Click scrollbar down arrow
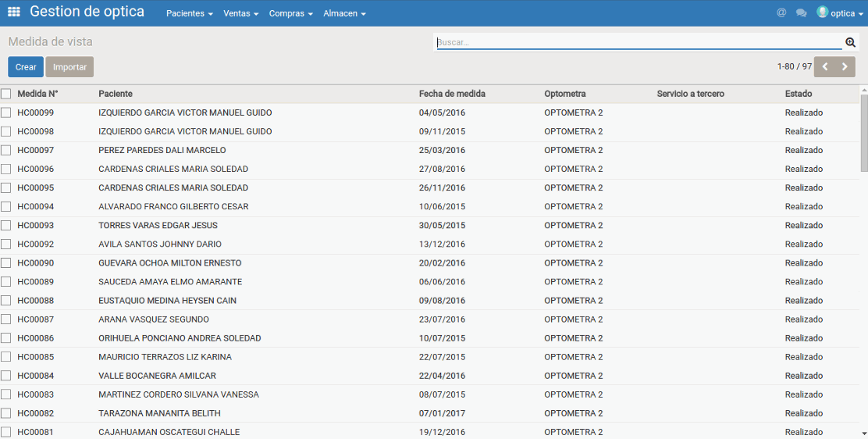This screenshot has width=868, height=439. tap(863, 433)
